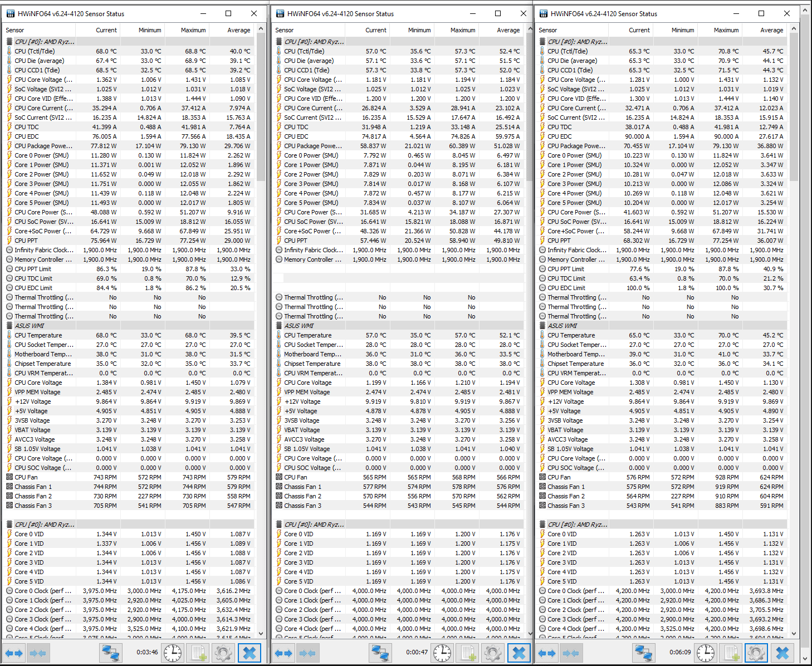Viewport: 812px width, 666px height.
Task: Open the settings gear in the 0:03:46 window
Action: (x=223, y=653)
